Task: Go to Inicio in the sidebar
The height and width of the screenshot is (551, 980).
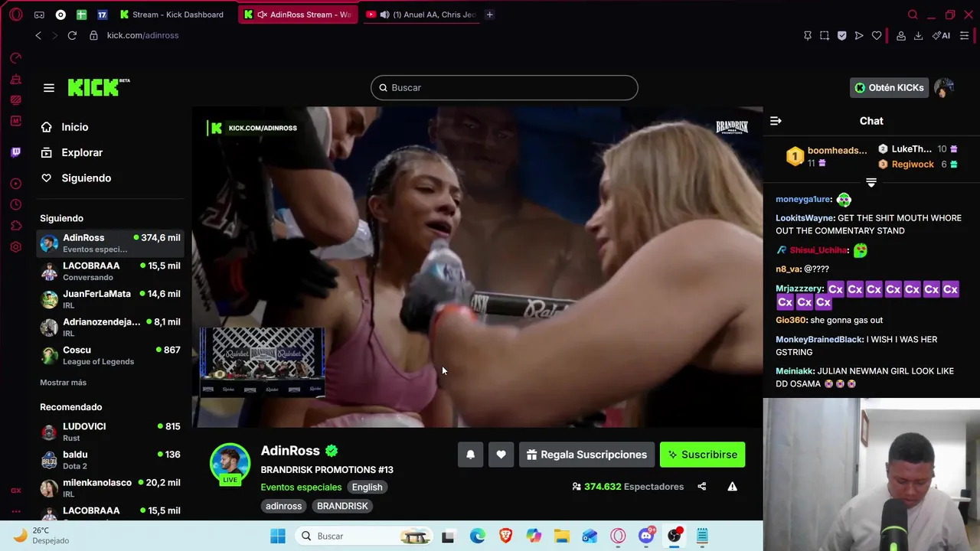Action: click(75, 127)
